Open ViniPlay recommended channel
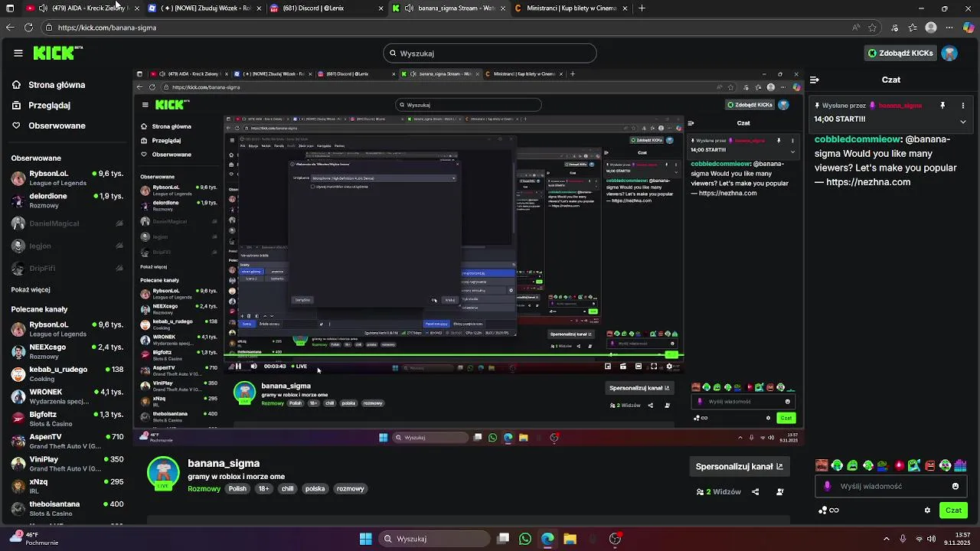The height and width of the screenshot is (551, 980). tap(67, 464)
